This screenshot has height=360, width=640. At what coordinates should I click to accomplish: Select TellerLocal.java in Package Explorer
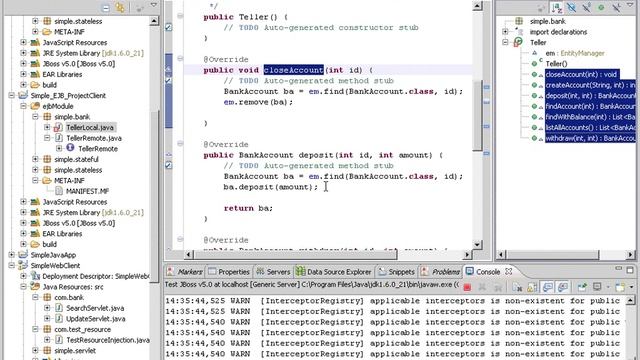[x=90, y=127]
